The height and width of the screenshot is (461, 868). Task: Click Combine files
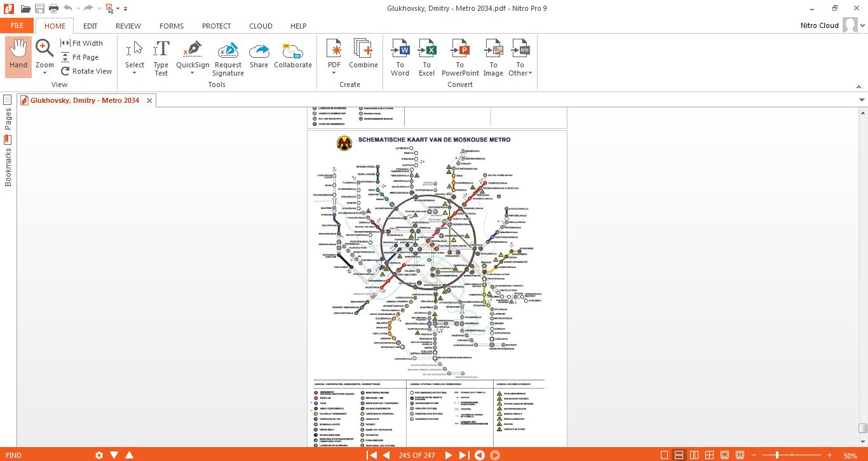(363, 54)
